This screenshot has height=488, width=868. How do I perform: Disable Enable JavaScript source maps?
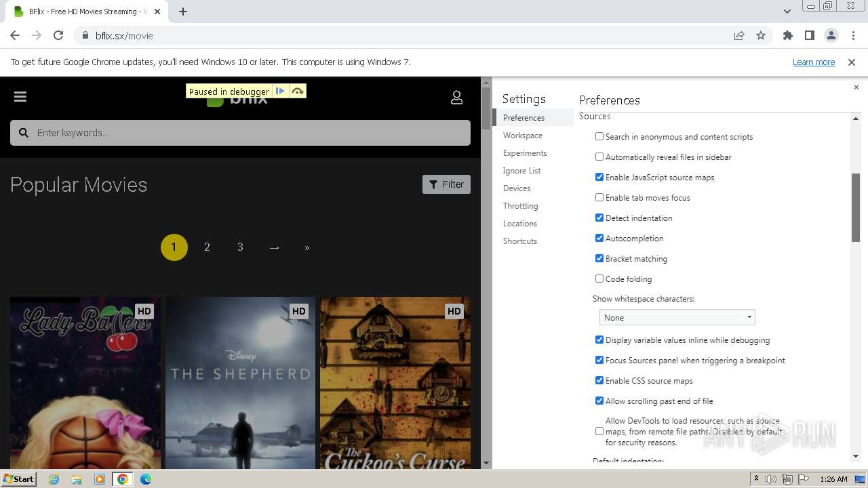click(599, 177)
